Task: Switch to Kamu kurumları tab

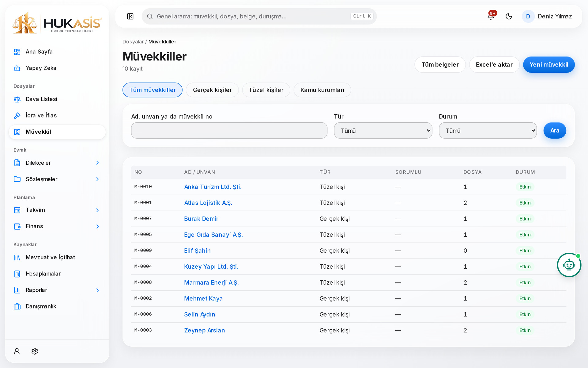Action: [322, 90]
